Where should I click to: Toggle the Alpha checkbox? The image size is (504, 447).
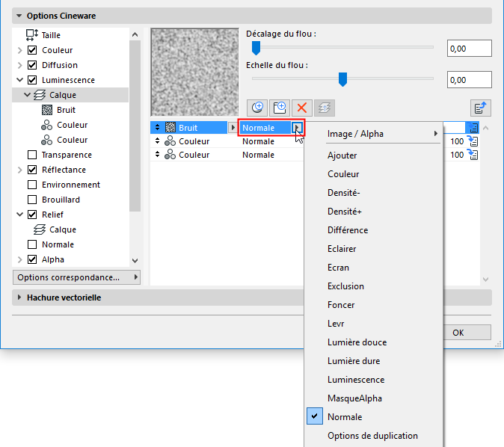[32, 259]
